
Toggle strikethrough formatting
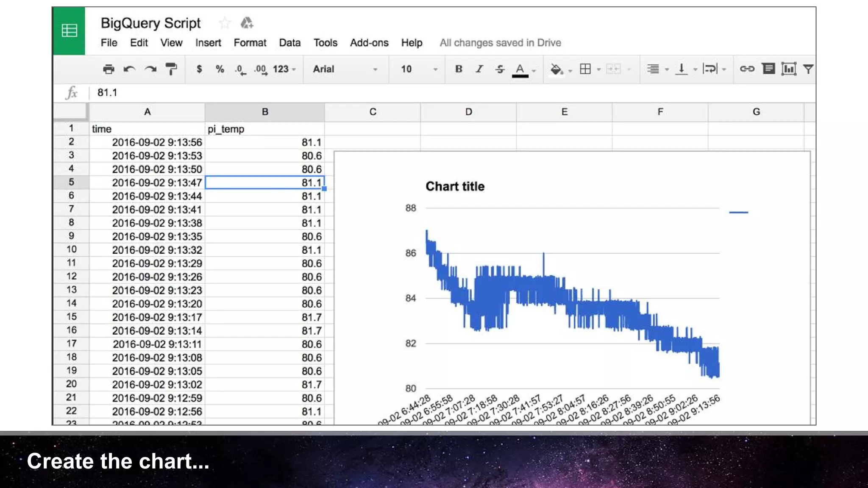click(x=500, y=69)
